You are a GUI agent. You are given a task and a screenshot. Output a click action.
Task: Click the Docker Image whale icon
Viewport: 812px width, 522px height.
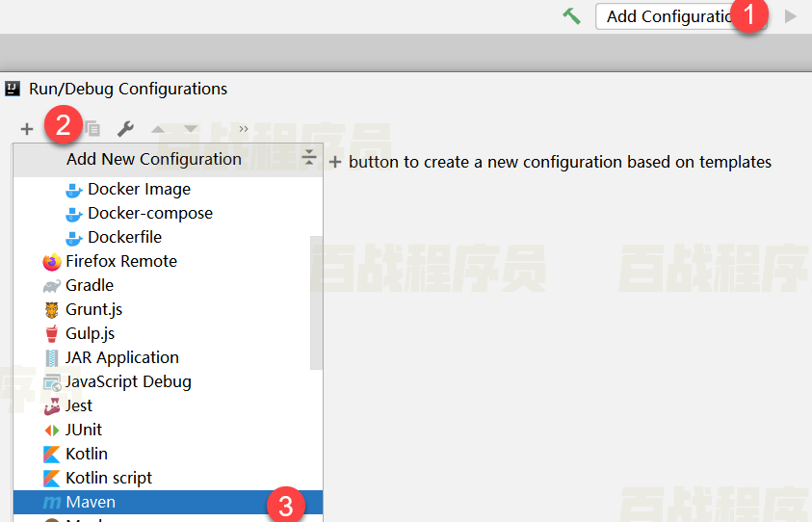(73, 190)
